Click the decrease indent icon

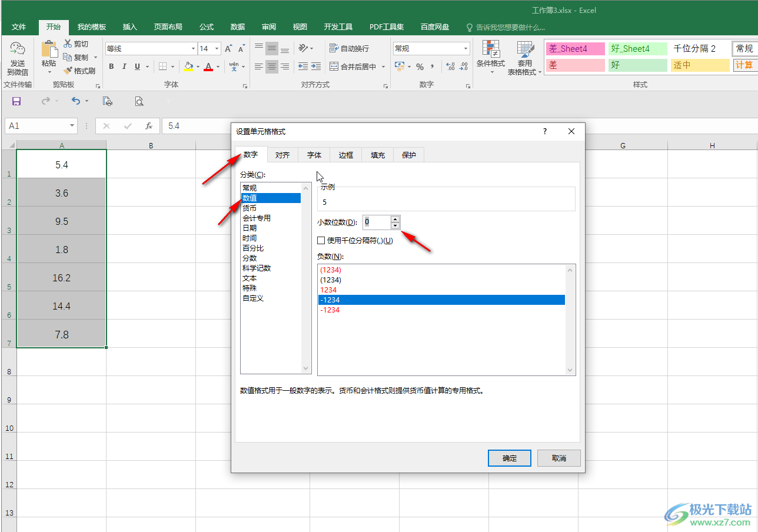(x=303, y=67)
